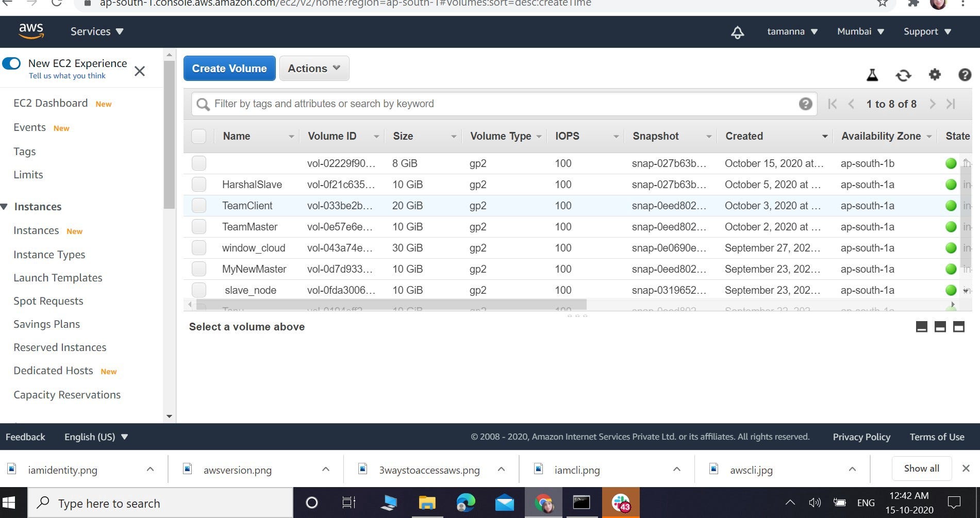980x518 pixels.
Task: Open Task View on taskbar
Action: point(349,503)
